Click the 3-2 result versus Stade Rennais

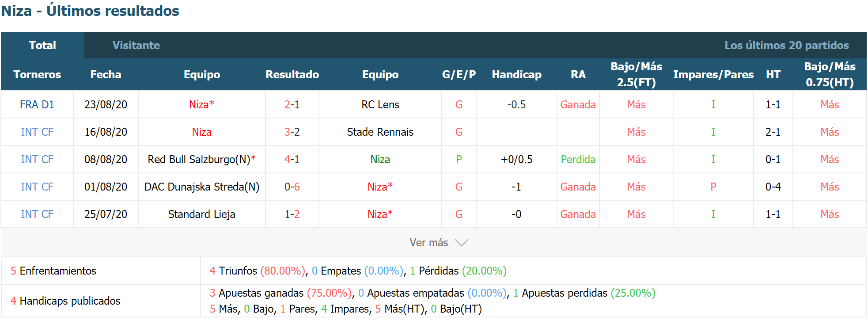coord(292,132)
